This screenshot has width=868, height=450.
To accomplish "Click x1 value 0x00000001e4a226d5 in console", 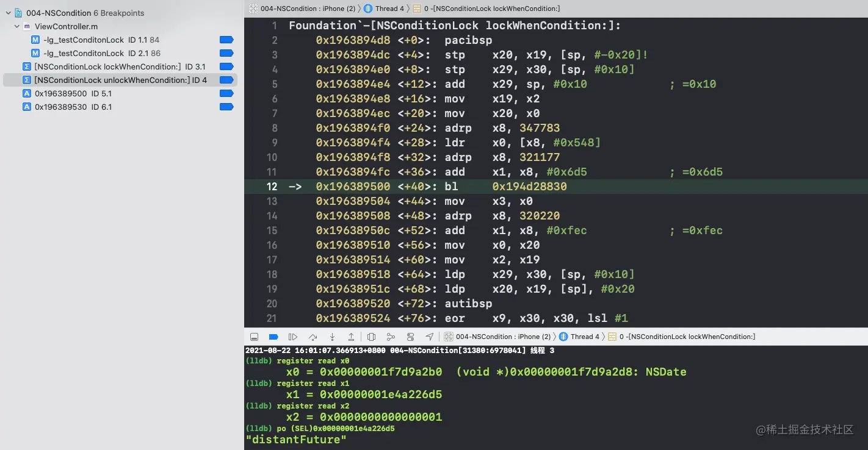I will (381, 395).
